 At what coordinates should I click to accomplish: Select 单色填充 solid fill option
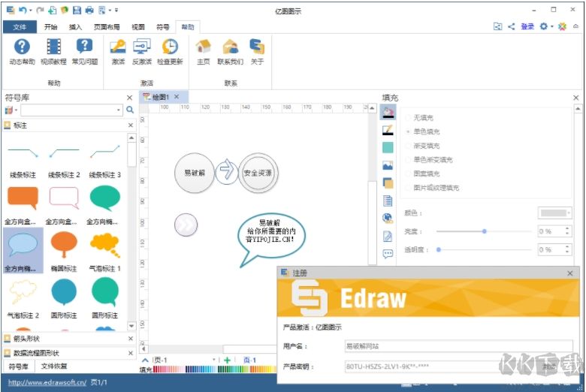click(422, 131)
